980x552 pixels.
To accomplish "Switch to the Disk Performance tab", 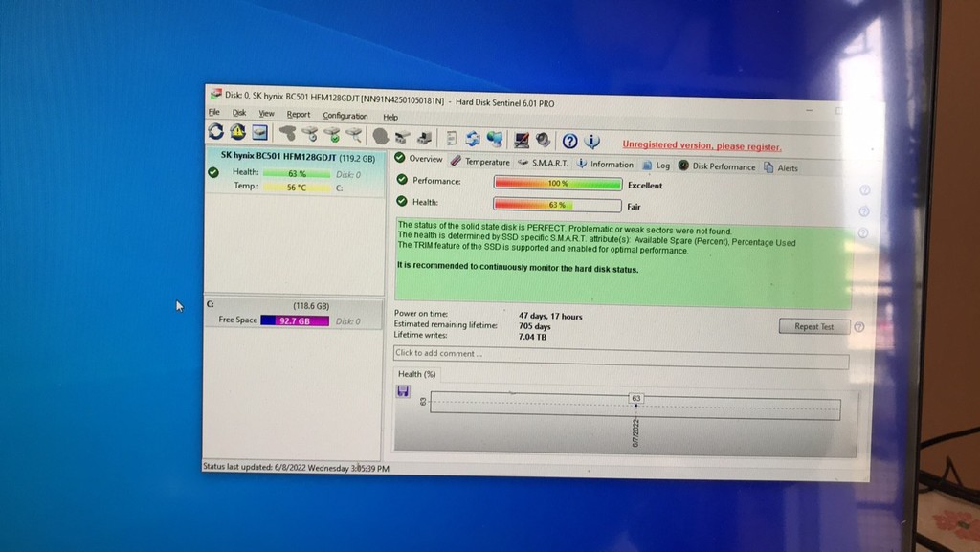I will [717, 166].
